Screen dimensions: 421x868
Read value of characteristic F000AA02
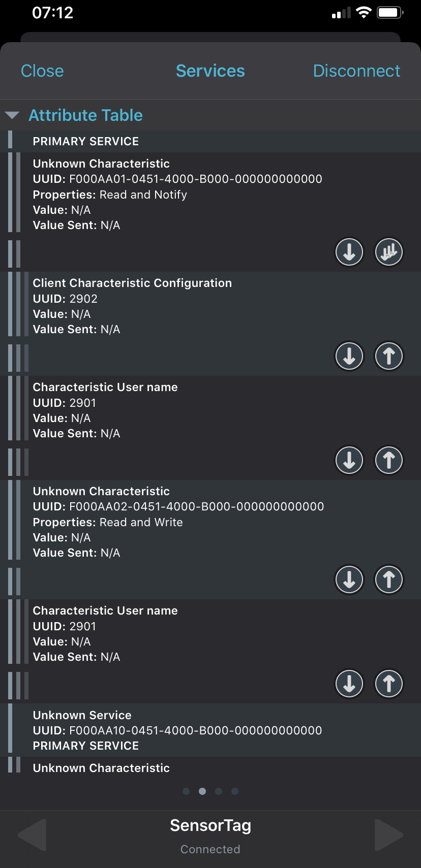pos(349,580)
